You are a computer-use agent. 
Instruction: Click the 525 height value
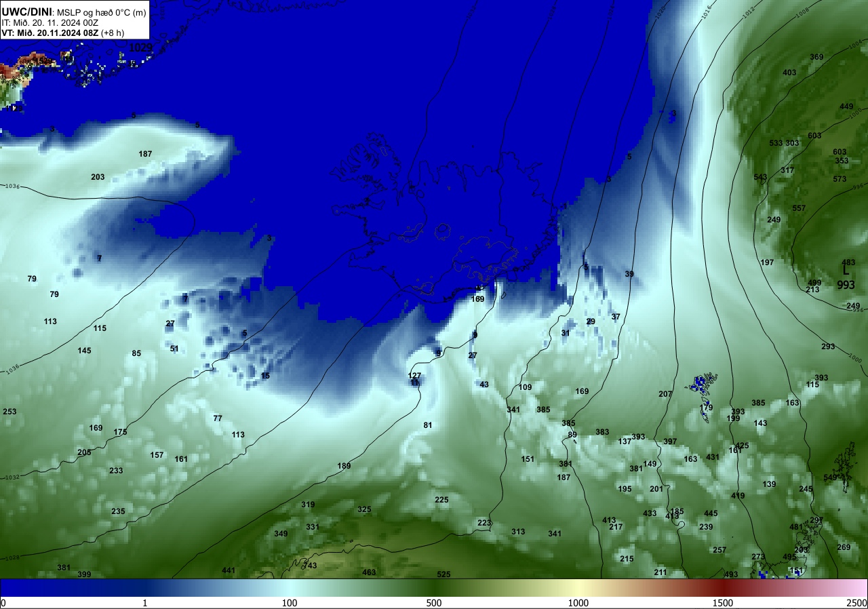(x=443, y=574)
